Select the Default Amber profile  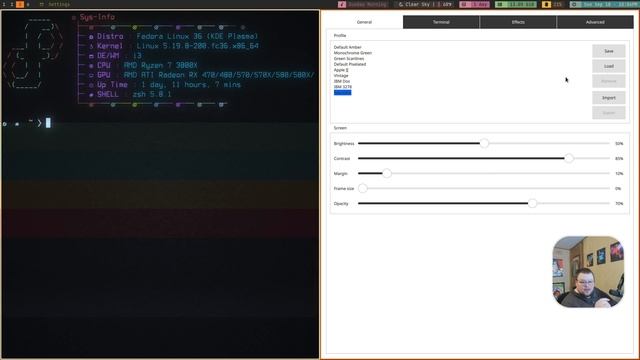(x=347, y=47)
